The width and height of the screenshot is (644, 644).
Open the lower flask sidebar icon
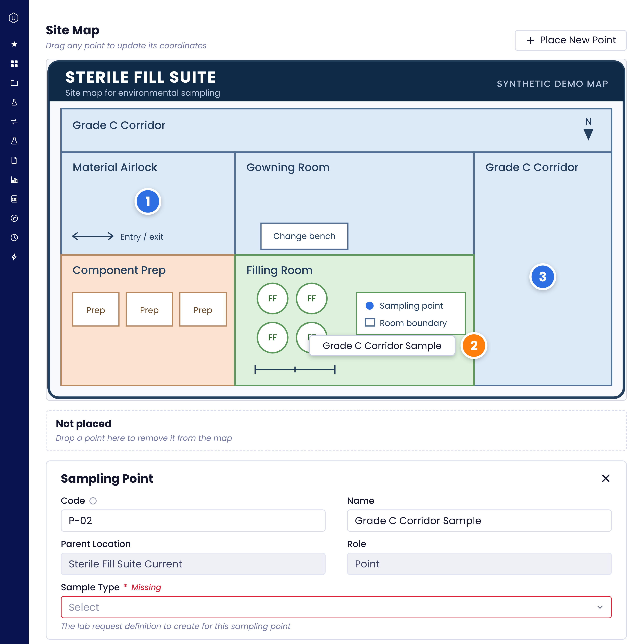tap(14, 141)
